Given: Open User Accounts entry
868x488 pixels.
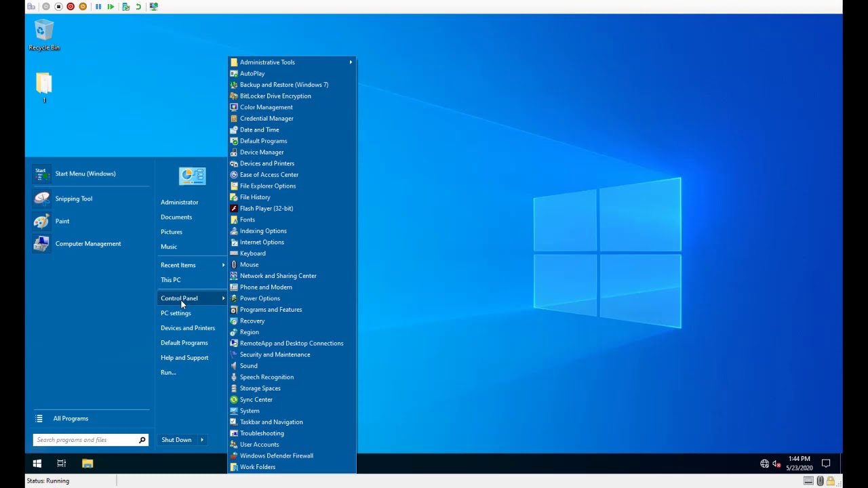Looking at the screenshot, I should click(292, 445).
